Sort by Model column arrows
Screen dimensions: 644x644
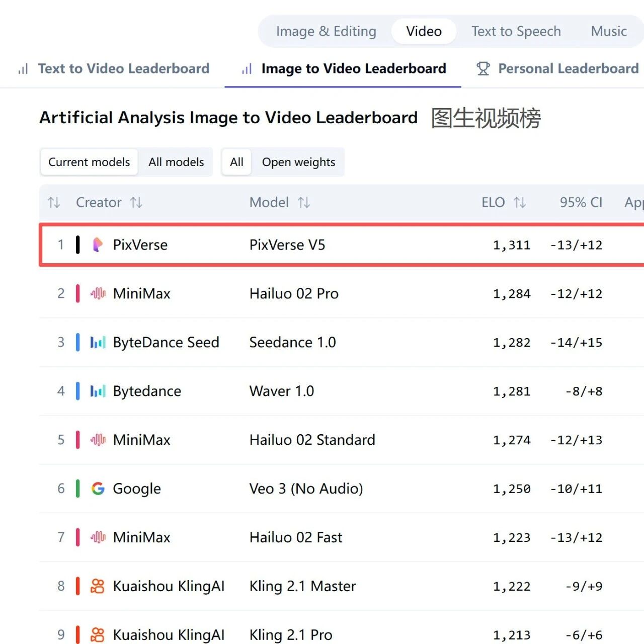point(304,202)
